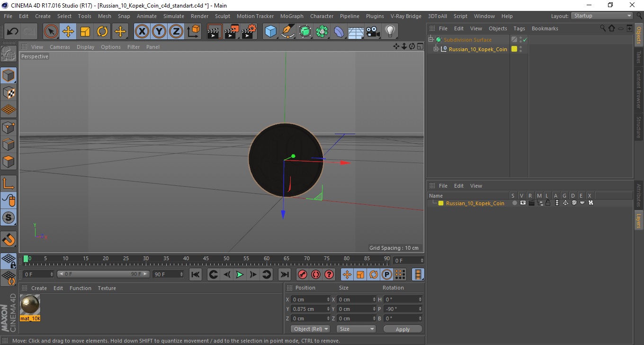The width and height of the screenshot is (644, 345).
Task: Activate the Move tool
Action: click(x=68, y=32)
